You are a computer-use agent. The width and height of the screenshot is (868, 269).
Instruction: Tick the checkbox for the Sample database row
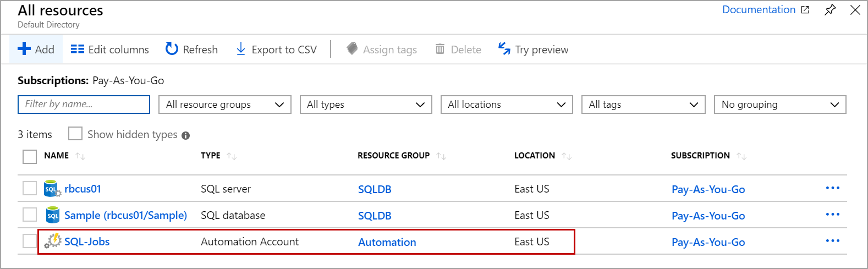coord(30,215)
